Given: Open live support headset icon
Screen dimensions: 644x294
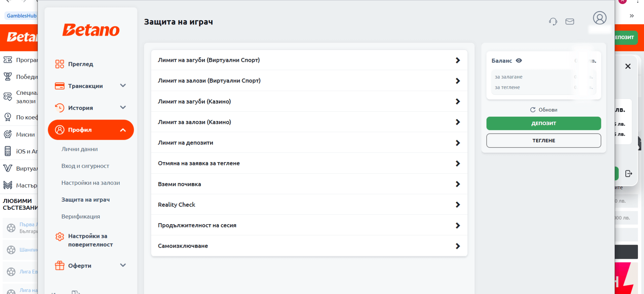Looking at the screenshot, I should point(553,22).
